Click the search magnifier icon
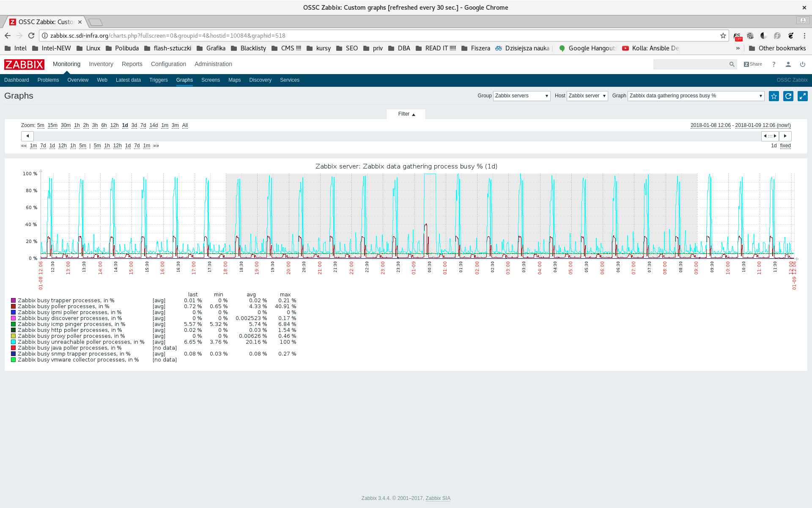 pyautogui.click(x=732, y=64)
